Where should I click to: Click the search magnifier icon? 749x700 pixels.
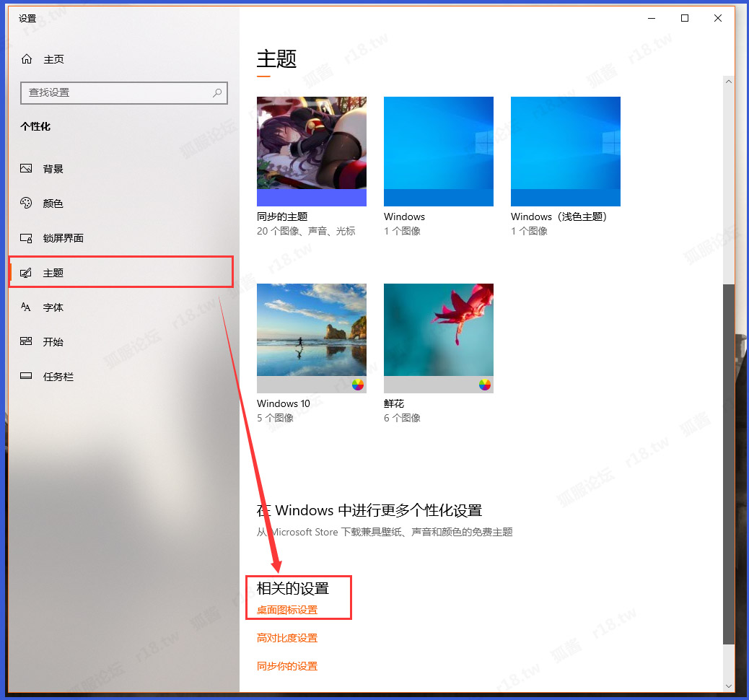pyautogui.click(x=217, y=93)
